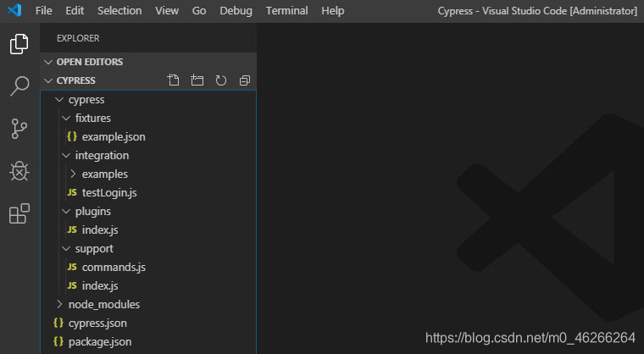
Task: Open the Source Control view
Action: pos(19,129)
